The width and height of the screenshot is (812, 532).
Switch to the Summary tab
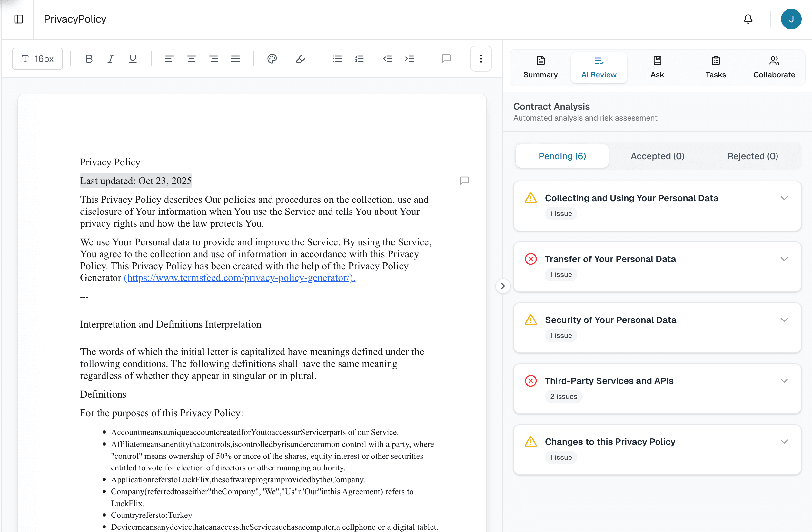(540, 67)
